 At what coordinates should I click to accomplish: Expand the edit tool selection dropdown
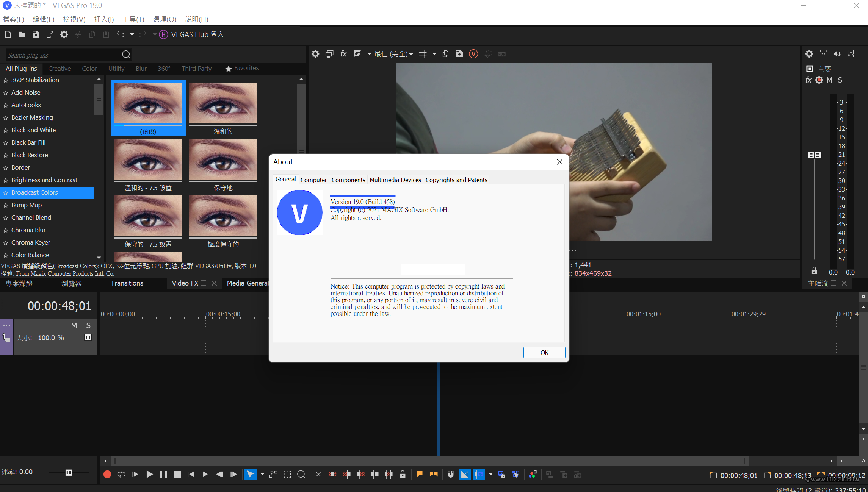coord(262,474)
